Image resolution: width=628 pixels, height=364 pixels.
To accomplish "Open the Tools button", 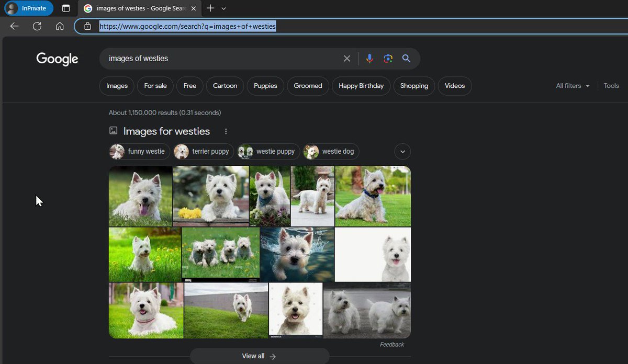I will pyautogui.click(x=611, y=86).
